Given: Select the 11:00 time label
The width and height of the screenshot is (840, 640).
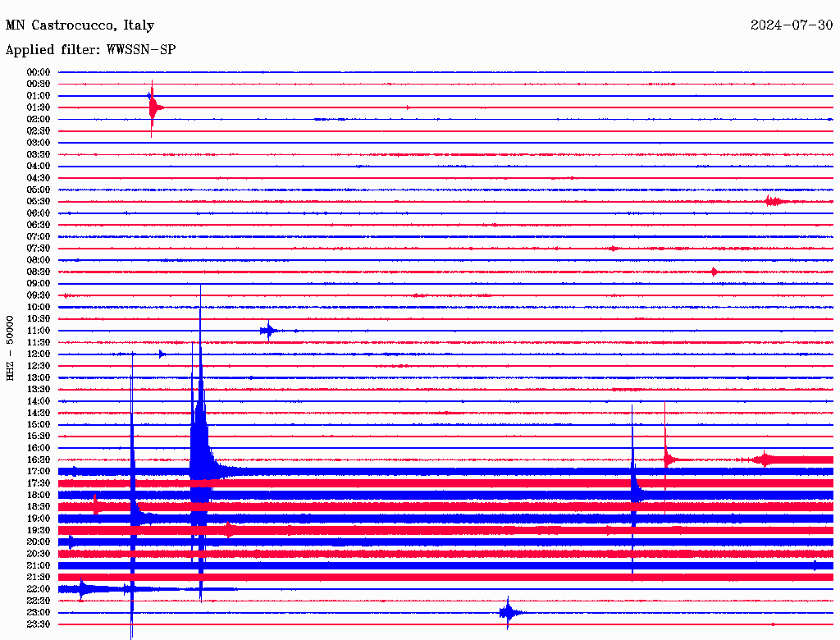Looking at the screenshot, I should [38, 331].
